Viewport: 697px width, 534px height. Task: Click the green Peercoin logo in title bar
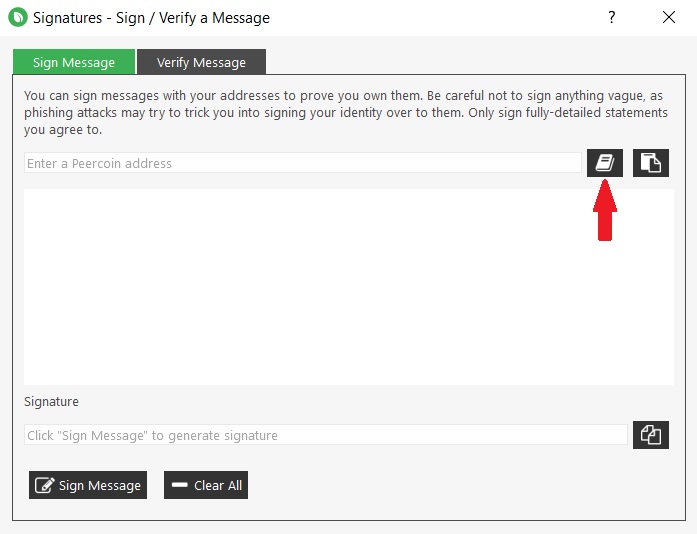coord(17,17)
